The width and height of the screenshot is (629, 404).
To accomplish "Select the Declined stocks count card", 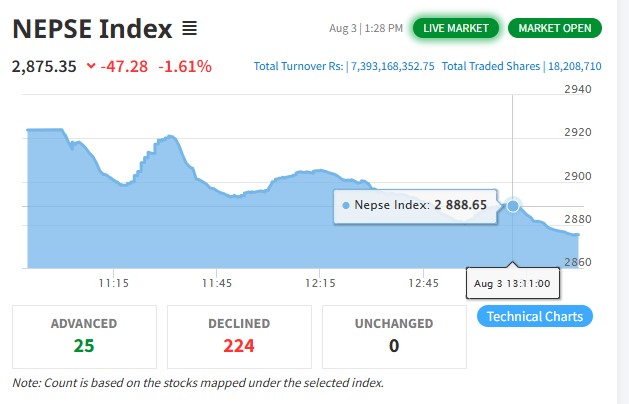I will click(x=239, y=336).
